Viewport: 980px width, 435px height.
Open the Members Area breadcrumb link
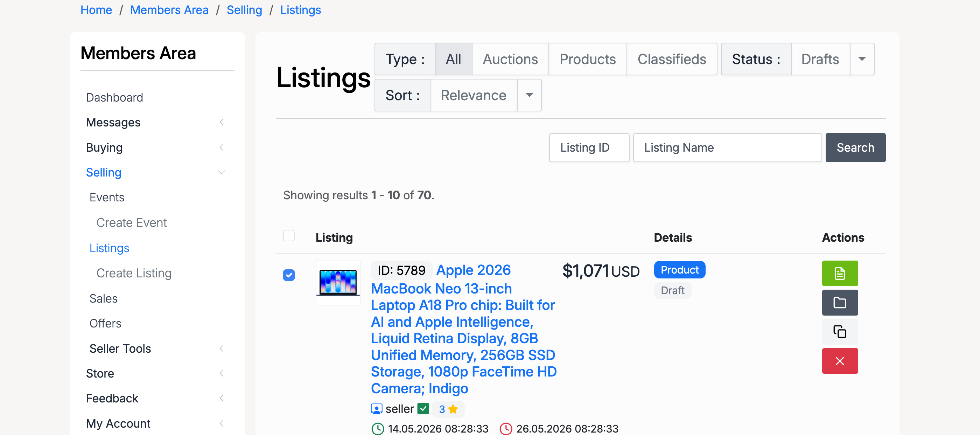(169, 10)
